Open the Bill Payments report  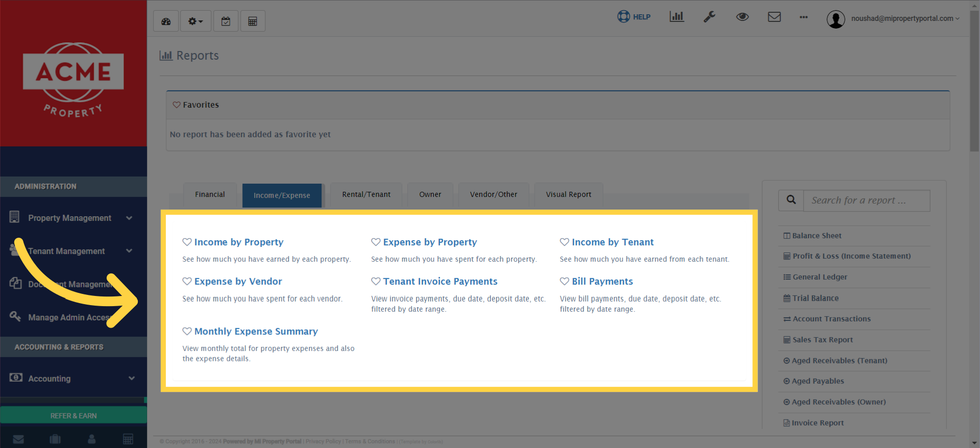coord(602,282)
